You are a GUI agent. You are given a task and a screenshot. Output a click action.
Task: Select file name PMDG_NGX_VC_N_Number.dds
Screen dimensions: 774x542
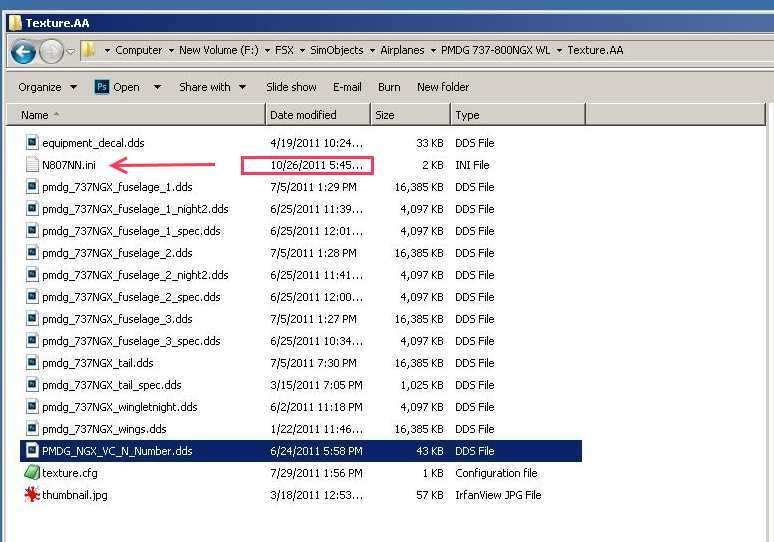point(117,451)
